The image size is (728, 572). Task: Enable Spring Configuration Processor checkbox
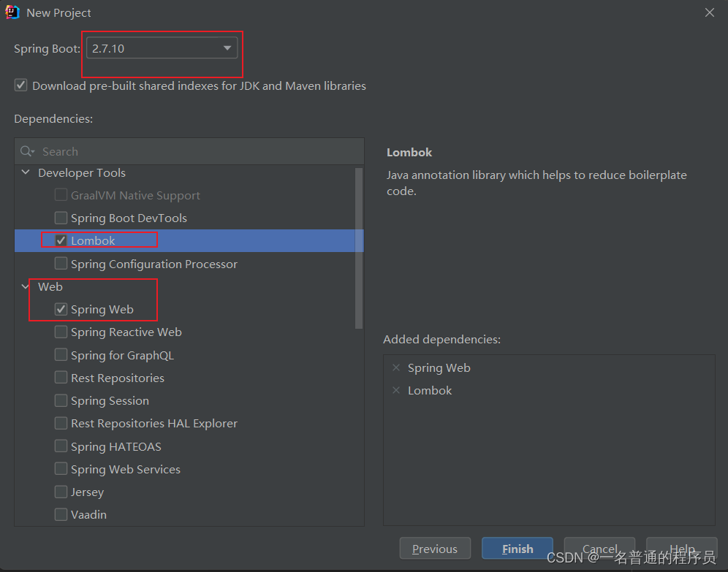click(x=61, y=264)
